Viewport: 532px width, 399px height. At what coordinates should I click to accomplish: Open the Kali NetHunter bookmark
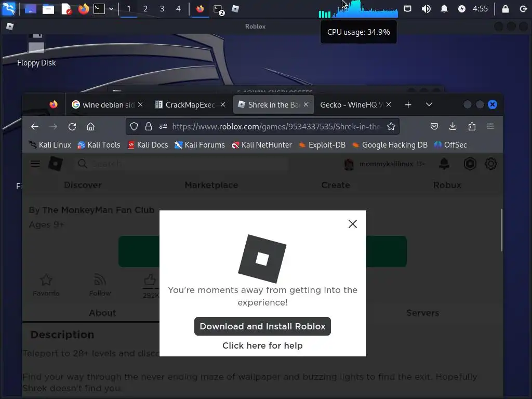[x=262, y=145]
